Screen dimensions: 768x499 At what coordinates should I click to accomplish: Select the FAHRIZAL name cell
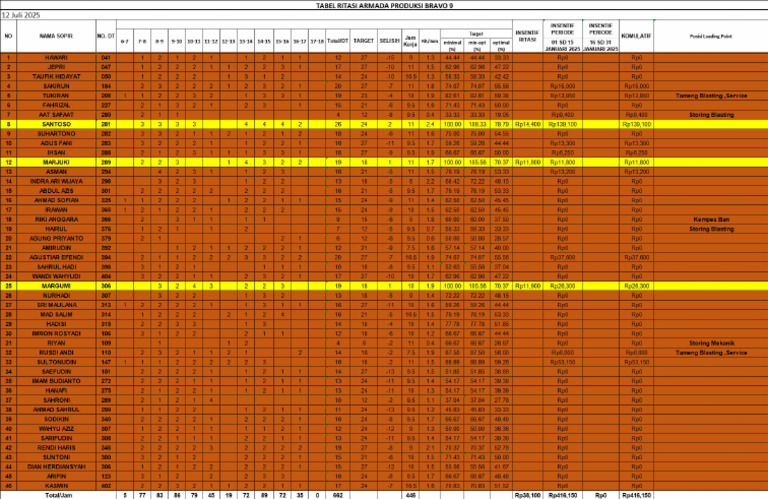click(56, 105)
